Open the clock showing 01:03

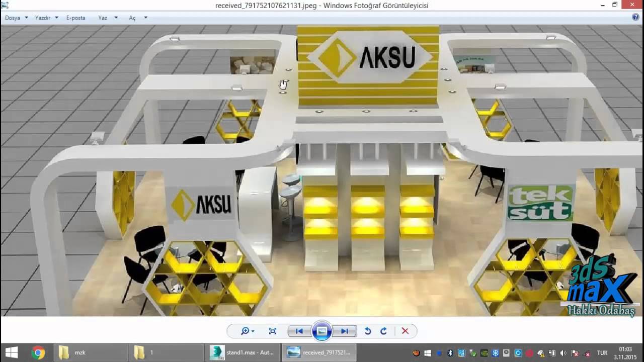[625, 353]
